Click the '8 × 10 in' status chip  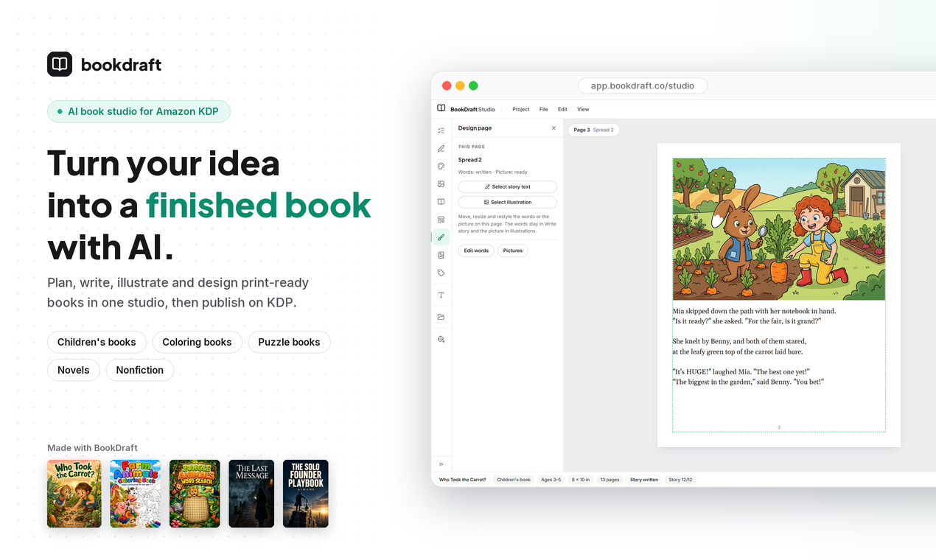coord(581,480)
